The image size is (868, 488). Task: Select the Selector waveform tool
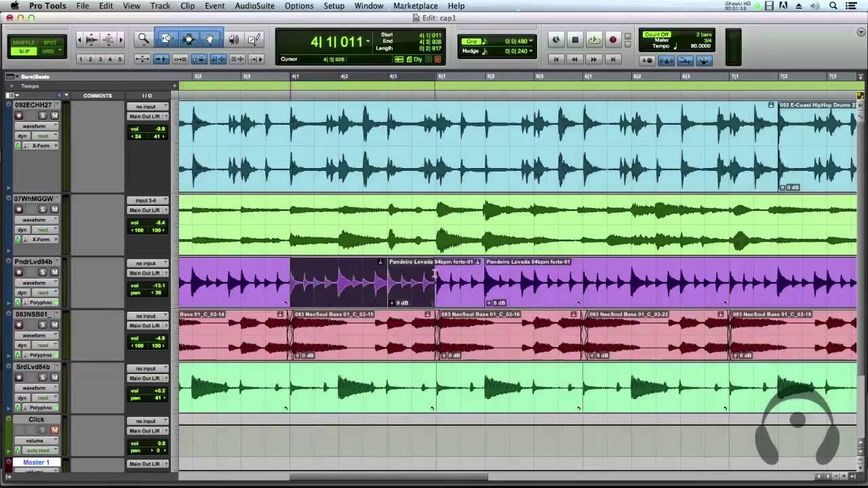pos(189,39)
